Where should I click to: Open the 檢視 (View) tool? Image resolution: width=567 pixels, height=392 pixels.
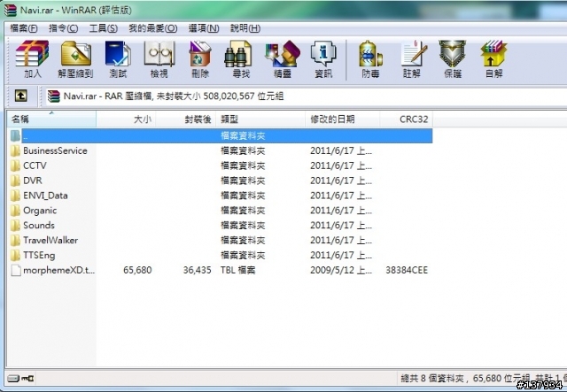159,59
